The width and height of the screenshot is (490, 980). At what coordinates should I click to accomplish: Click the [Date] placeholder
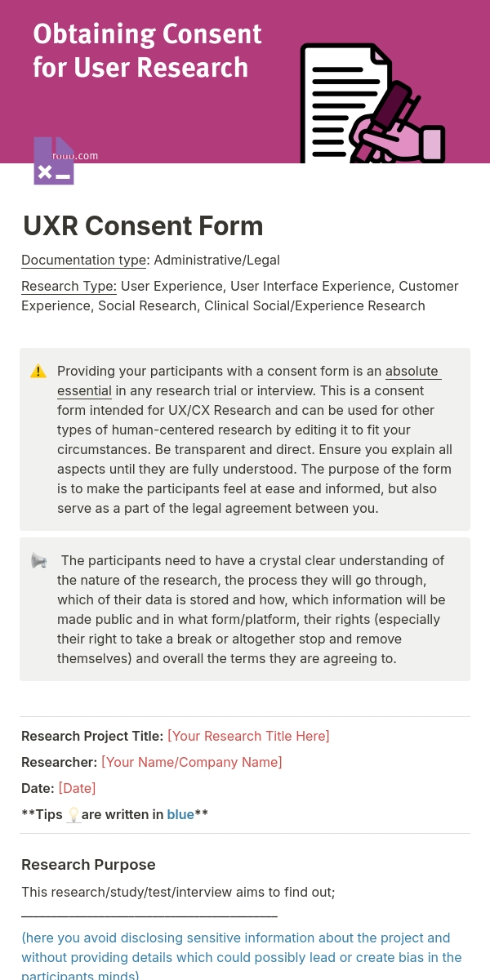tap(77, 788)
